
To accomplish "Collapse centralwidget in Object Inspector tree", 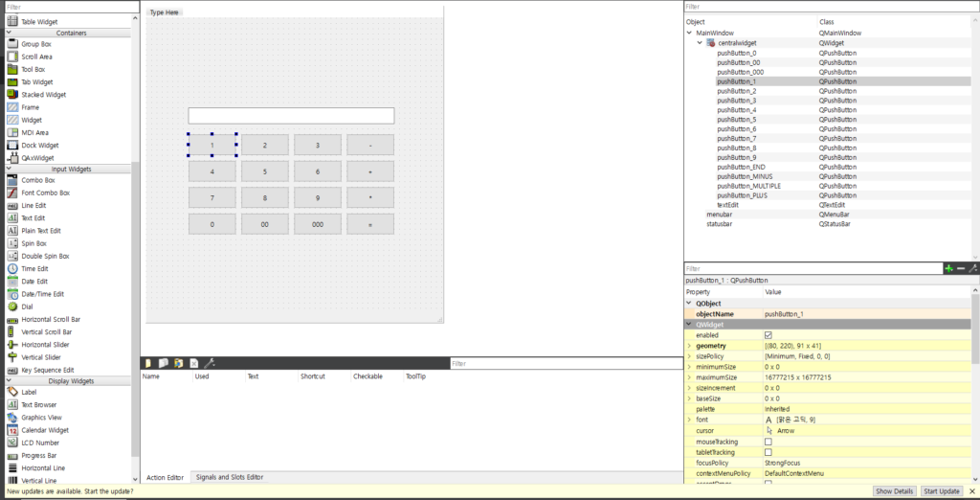I will 700,43.
